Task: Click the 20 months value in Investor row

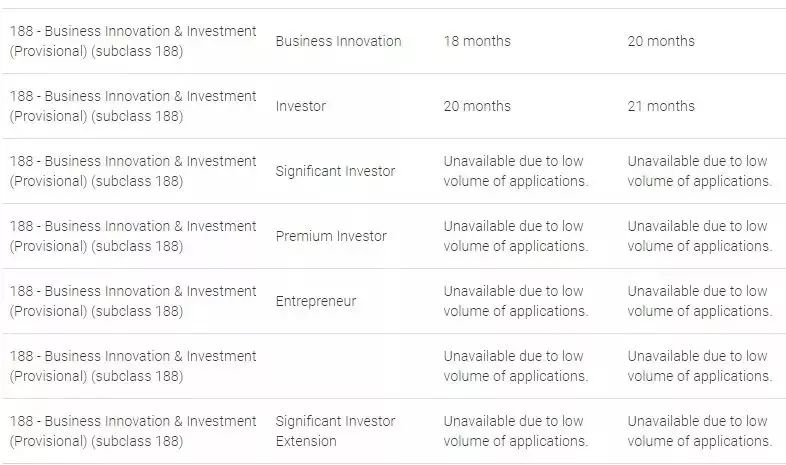Action: 477,106
